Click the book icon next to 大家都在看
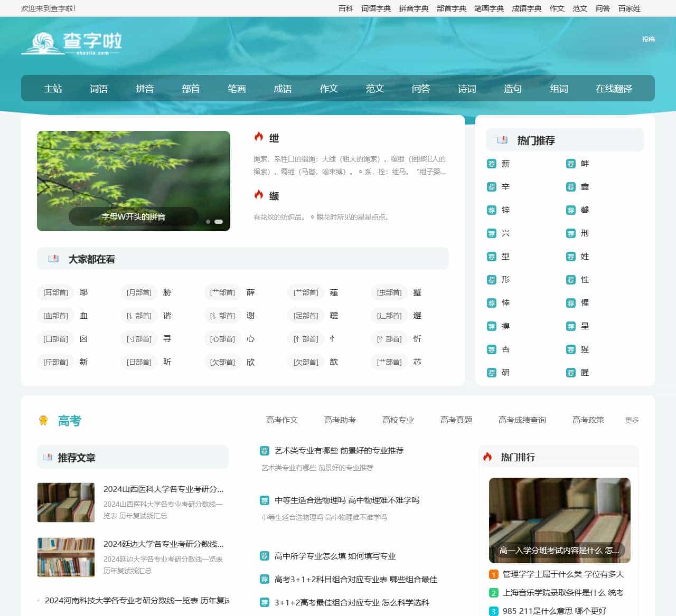This screenshot has height=616, width=676. point(53,259)
